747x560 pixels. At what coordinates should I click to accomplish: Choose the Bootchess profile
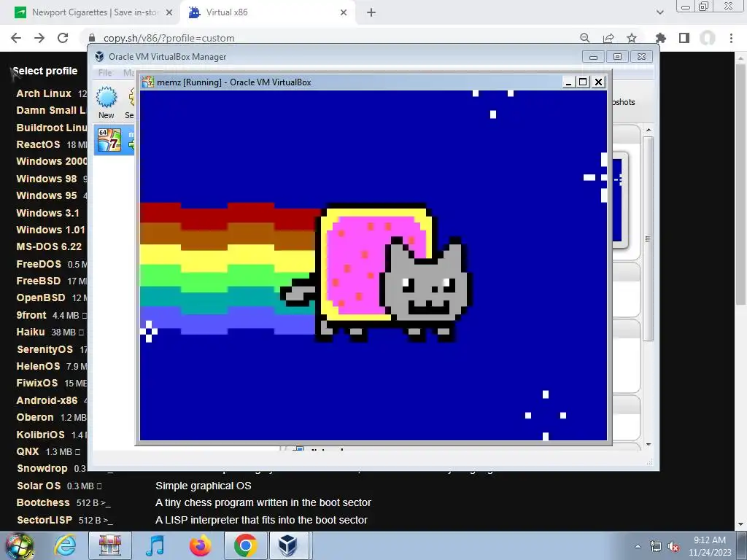pyautogui.click(x=43, y=502)
